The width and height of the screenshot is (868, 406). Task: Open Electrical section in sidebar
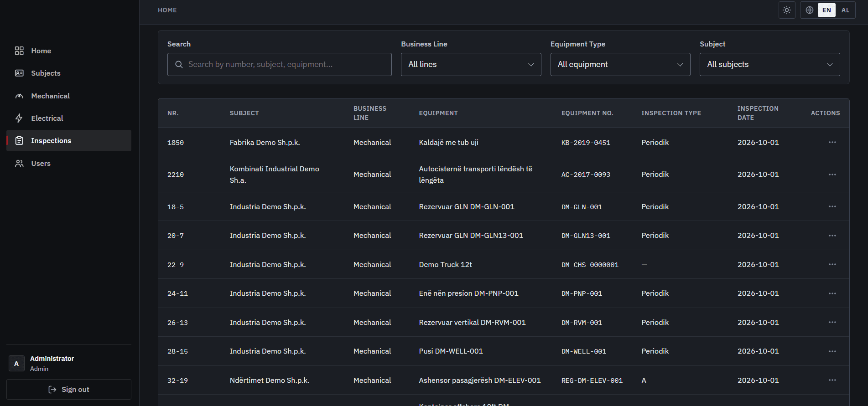click(69, 118)
